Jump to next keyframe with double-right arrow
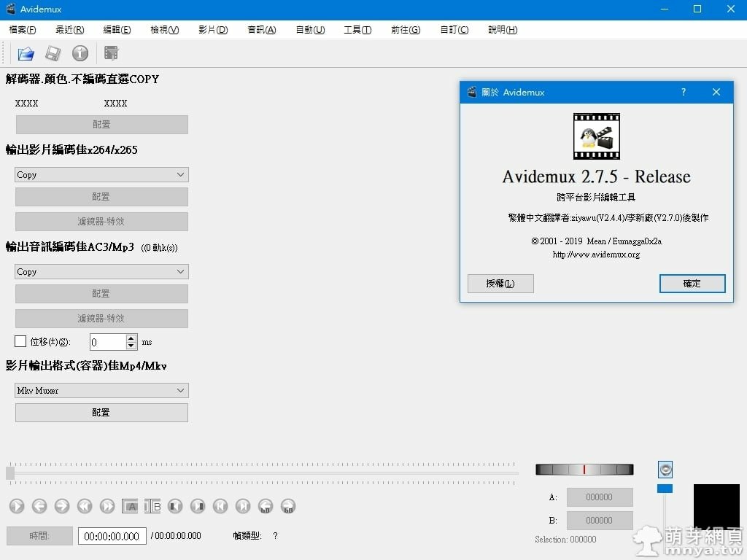 (x=107, y=506)
